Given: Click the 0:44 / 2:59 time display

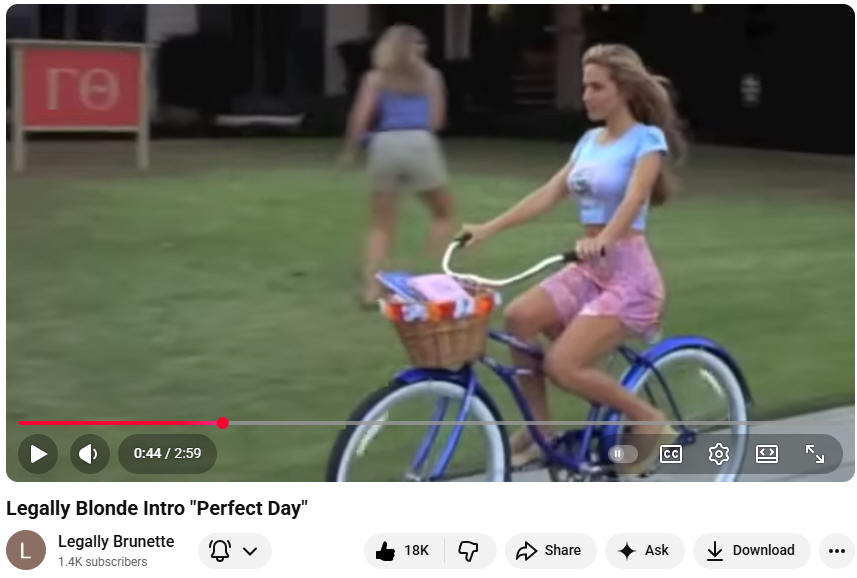Looking at the screenshot, I should point(167,453).
